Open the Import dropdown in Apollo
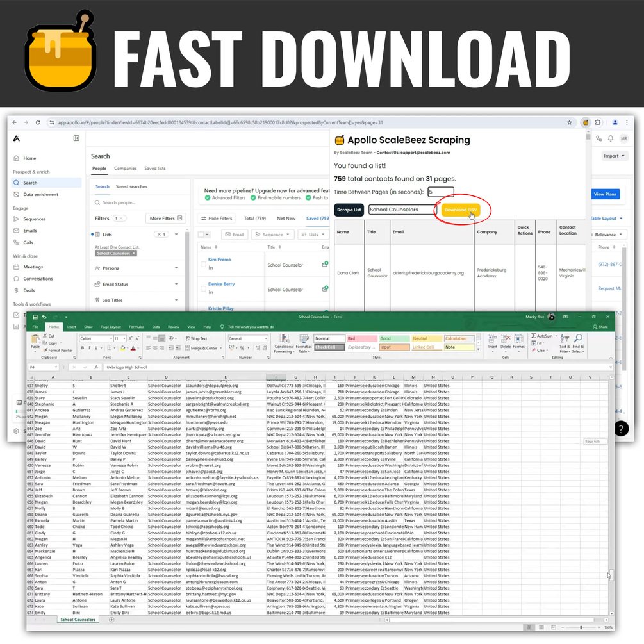The image size is (644, 644). point(614,156)
